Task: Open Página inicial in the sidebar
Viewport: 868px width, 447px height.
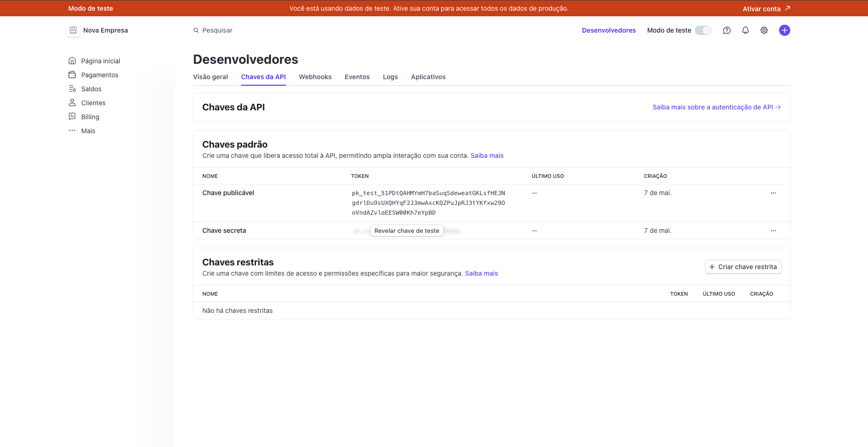Action: pos(101,61)
